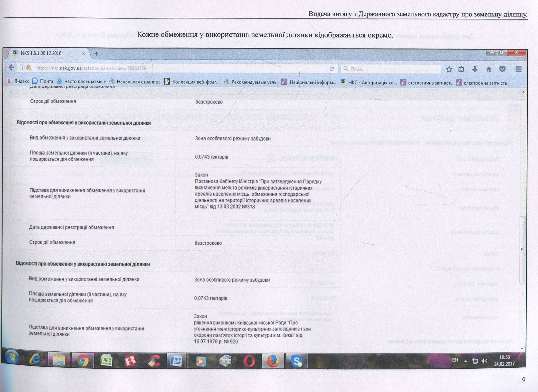
Task: Click the clock showing 10:58
Action: tap(504, 361)
